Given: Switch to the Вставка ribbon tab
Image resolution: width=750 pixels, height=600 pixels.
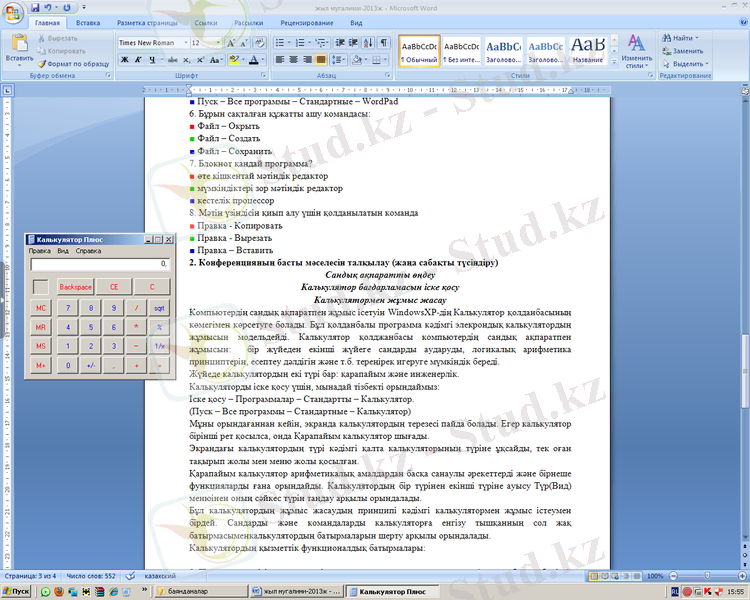Looking at the screenshot, I should [x=87, y=21].
